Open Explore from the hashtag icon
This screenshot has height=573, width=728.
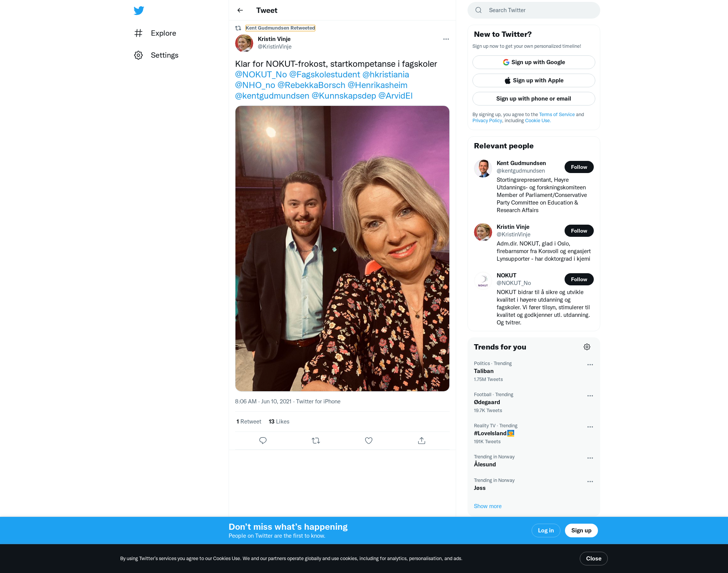point(138,33)
